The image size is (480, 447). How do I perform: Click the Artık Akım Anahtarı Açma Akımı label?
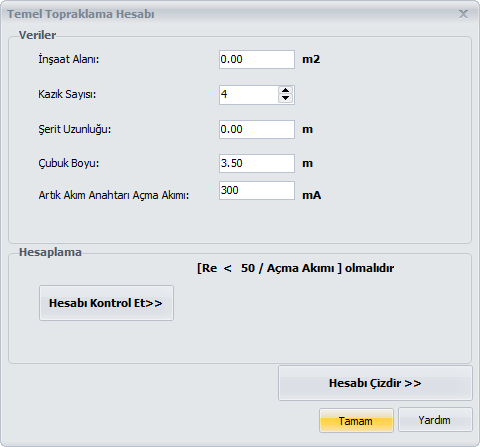(114, 195)
